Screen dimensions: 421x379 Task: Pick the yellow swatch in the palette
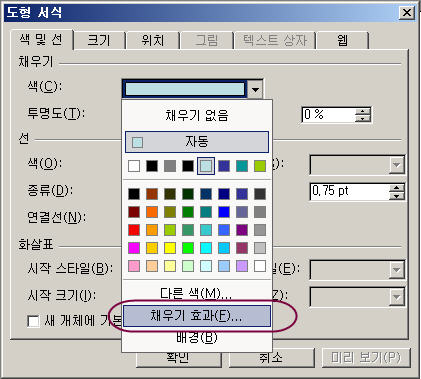click(170, 248)
